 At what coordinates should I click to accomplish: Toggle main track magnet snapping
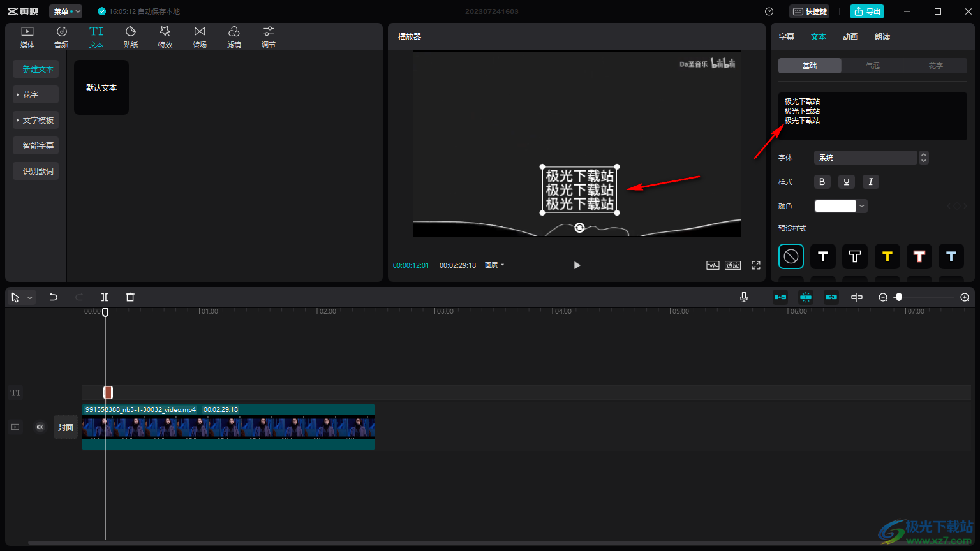780,297
